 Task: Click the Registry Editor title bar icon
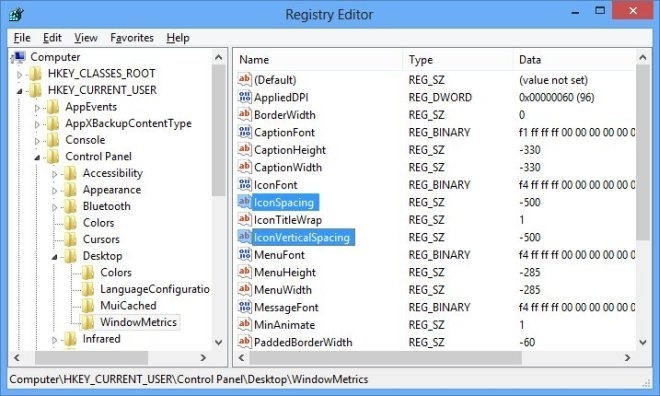click(16, 14)
